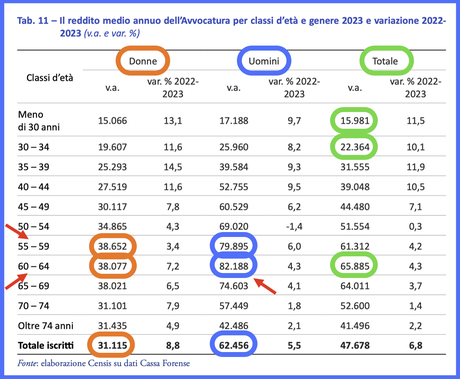460x379 pixels.
Task: Click the circled Totale value 15.981
Action: click(x=355, y=120)
